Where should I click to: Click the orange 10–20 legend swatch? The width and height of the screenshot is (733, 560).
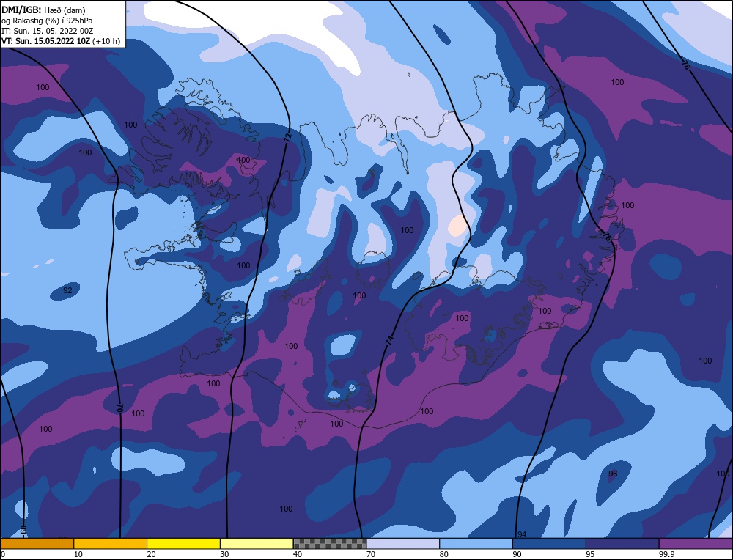coord(111,544)
